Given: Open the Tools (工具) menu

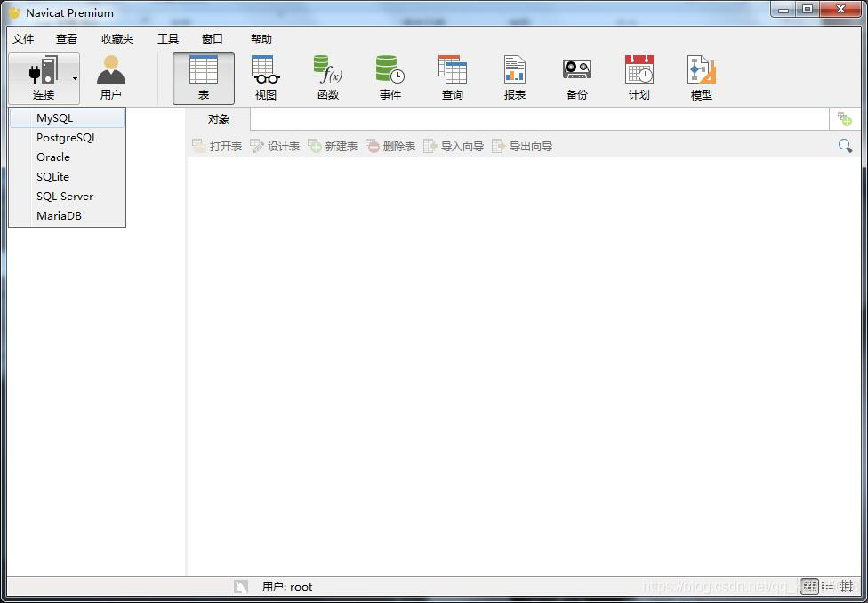Looking at the screenshot, I should 168,39.
